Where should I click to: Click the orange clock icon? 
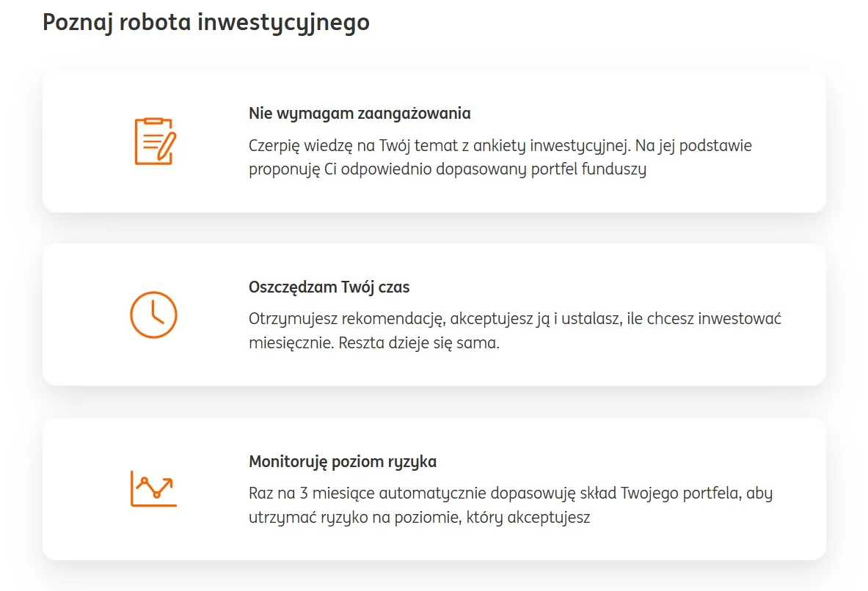point(153,315)
